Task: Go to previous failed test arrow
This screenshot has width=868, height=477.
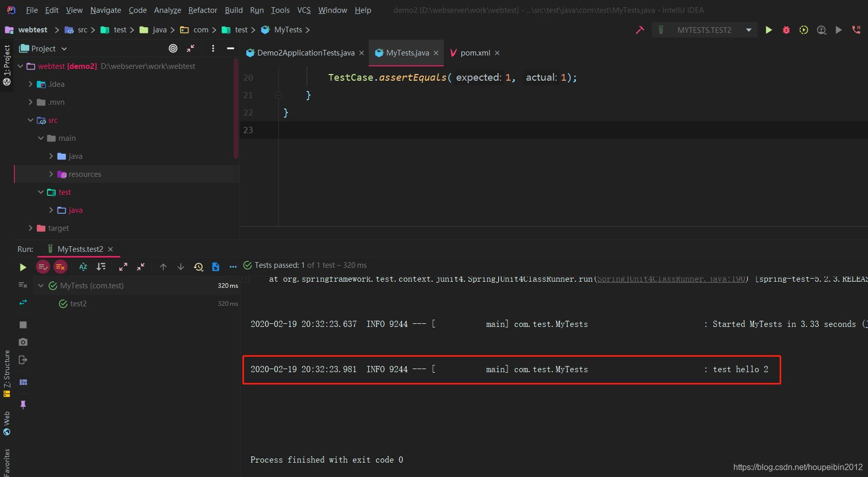Action: pyautogui.click(x=163, y=267)
